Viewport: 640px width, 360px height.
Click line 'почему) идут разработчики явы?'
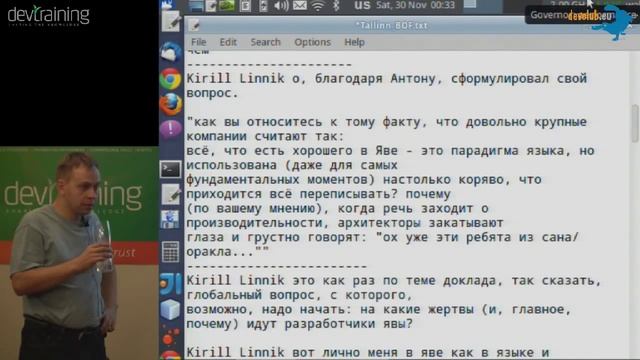[x=300, y=324]
